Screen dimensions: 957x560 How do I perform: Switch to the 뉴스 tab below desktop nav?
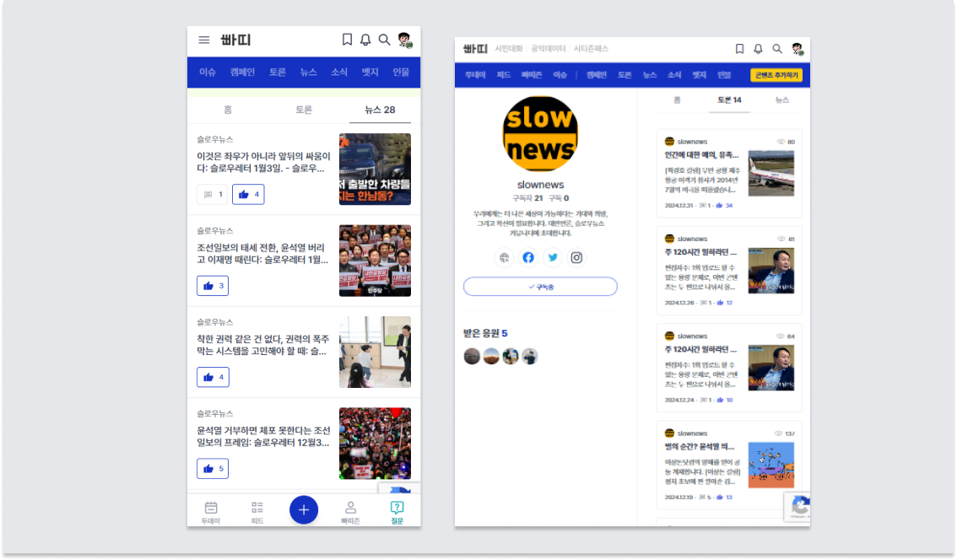click(781, 100)
